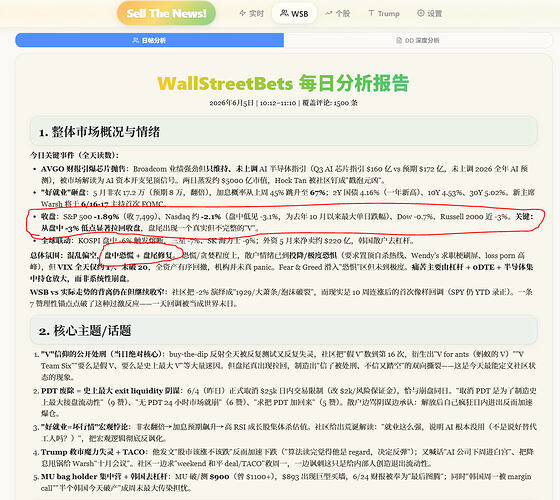Click the Trump 救市魔力失灵 + TACO item
The width and height of the screenshot is (560, 500).
(x=284, y=458)
